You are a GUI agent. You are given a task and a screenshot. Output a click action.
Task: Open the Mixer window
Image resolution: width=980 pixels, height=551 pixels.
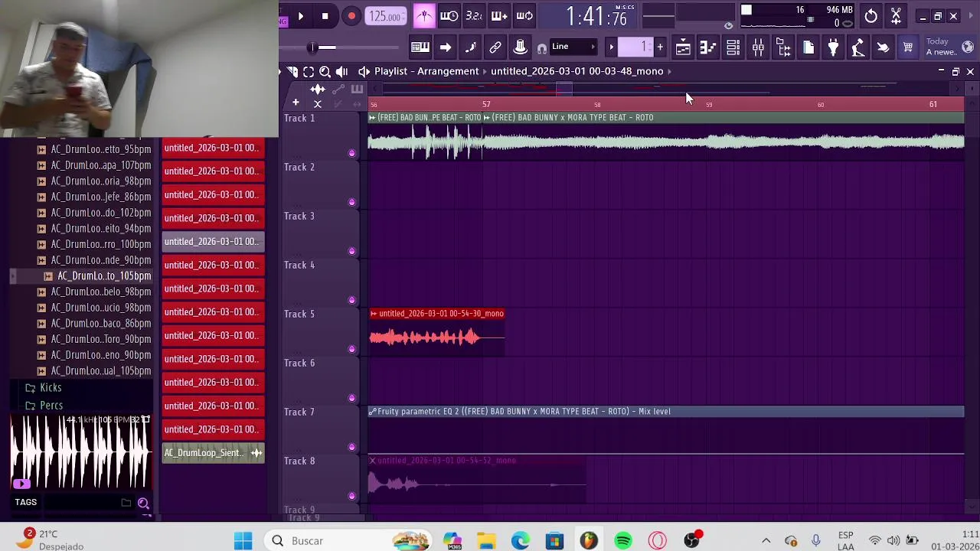point(758,47)
